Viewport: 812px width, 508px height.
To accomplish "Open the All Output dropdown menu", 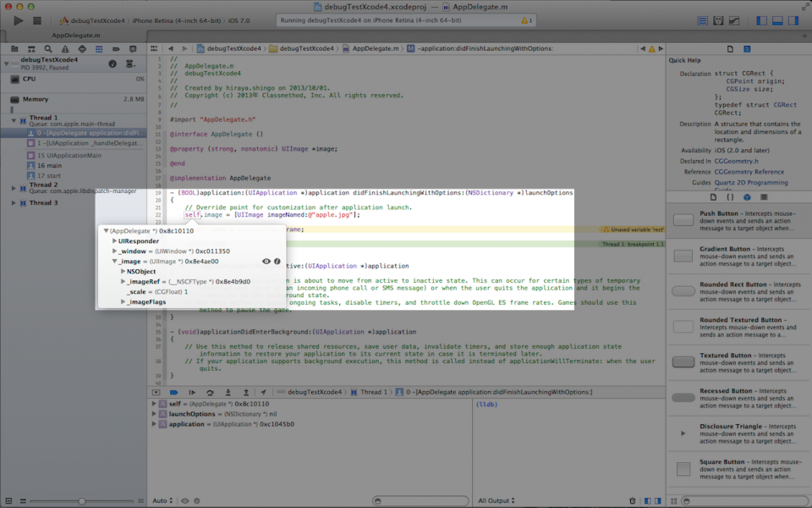I will [496, 500].
